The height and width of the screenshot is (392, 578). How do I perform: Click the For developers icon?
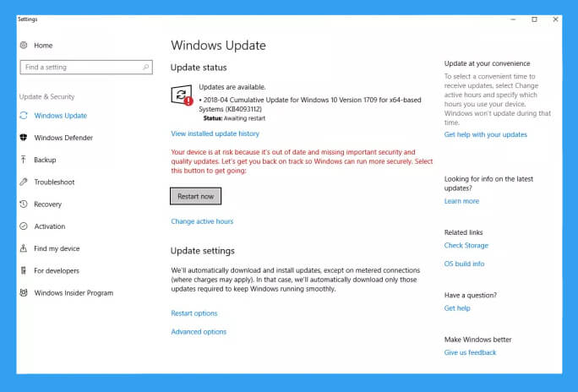[24, 270]
